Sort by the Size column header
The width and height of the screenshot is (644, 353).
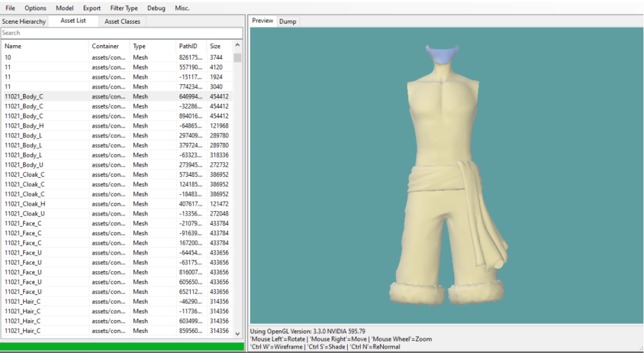[x=220, y=46]
